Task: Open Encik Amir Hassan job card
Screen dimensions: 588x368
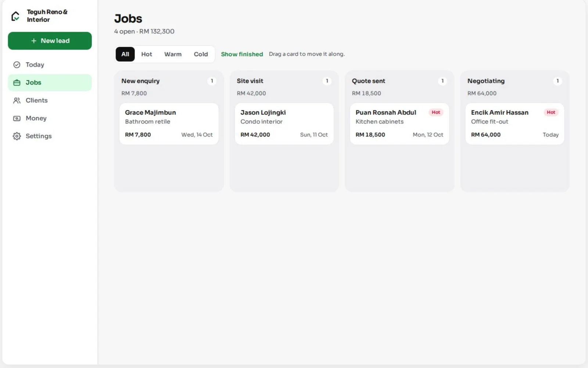Action: pos(515,124)
